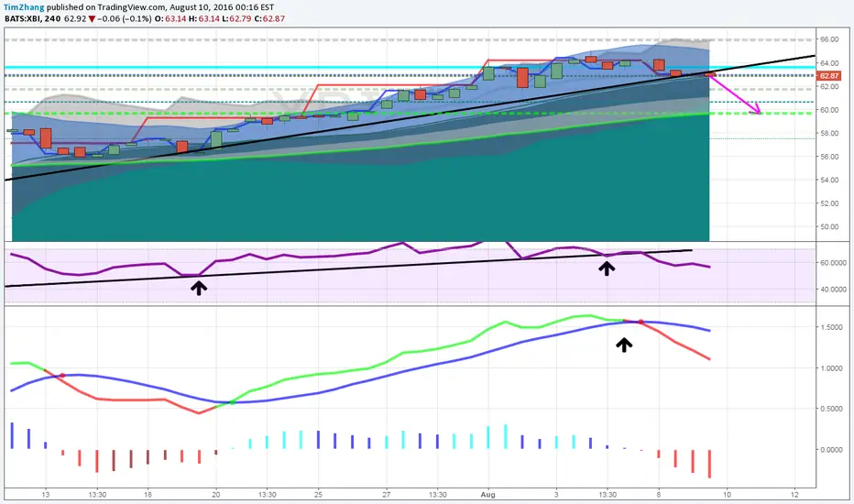This screenshot has height=504, width=854.
Task: Click the 56.00 price axis label
Action: pos(829,157)
